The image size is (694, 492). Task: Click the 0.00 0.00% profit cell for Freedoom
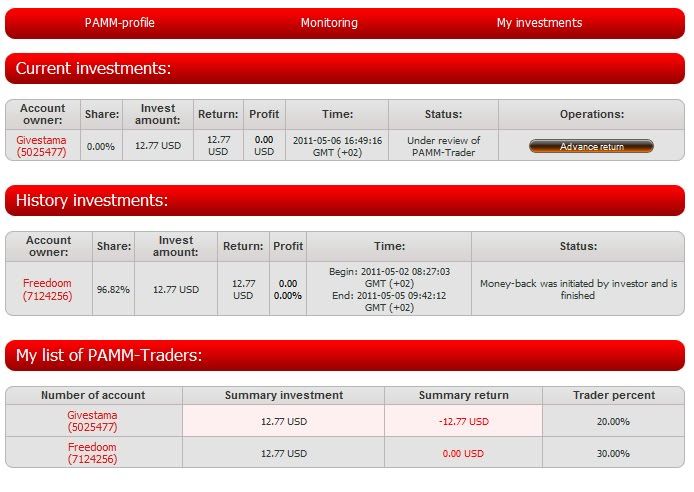pyautogui.click(x=288, y=289)
